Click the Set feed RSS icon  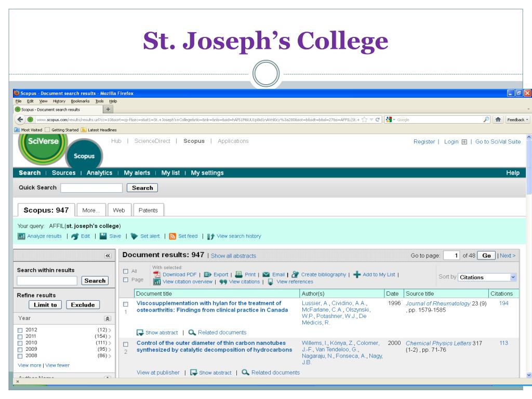(x=172, y=236)
